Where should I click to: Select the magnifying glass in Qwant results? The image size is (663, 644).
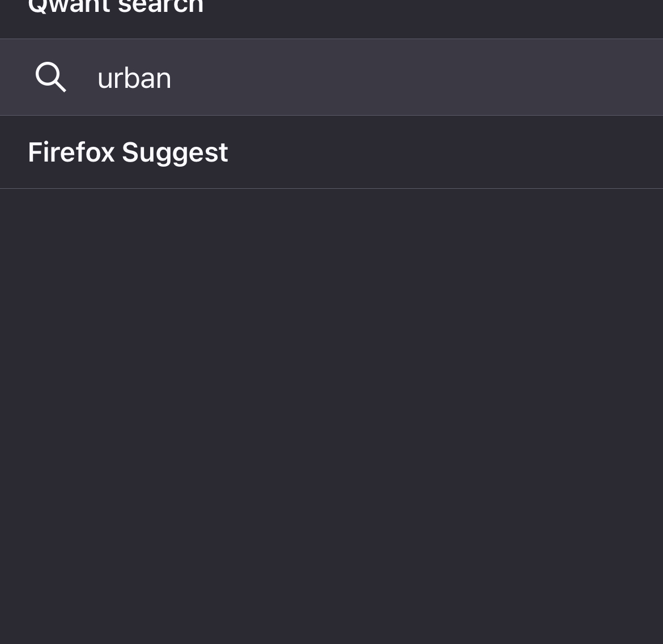(50, 77)
